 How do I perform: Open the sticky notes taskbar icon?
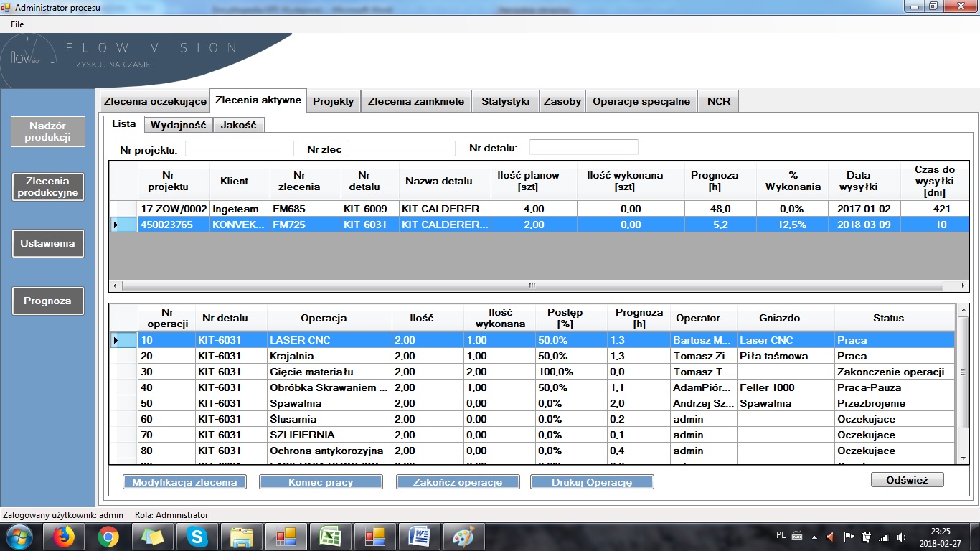pos(153,537)
